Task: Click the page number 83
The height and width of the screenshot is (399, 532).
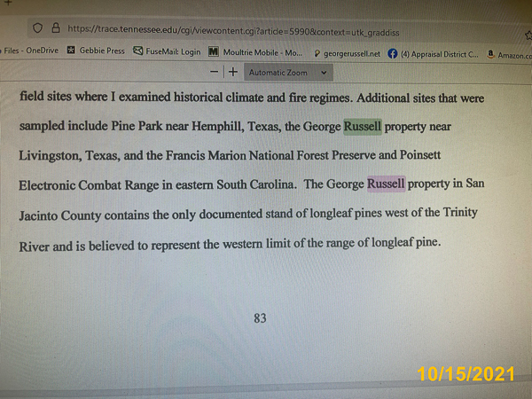Action: coord(260,318)
